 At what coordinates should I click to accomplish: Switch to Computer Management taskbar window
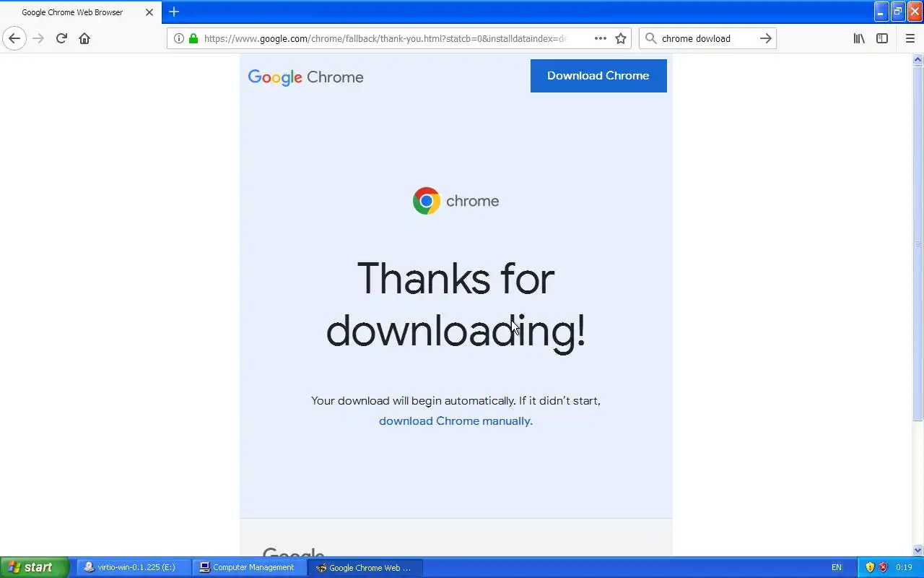250,567
